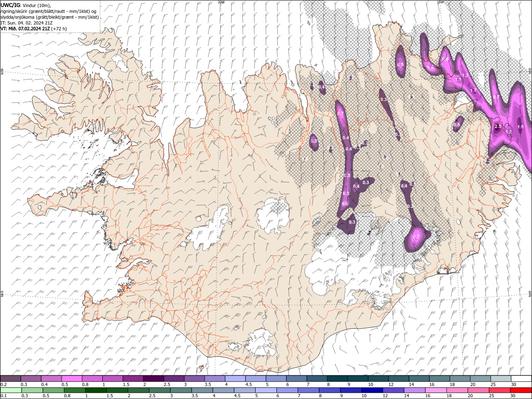532x399 pixels.
Task: Select the dark teal 8–9 snow legend swatch
Action: (337, 379)
